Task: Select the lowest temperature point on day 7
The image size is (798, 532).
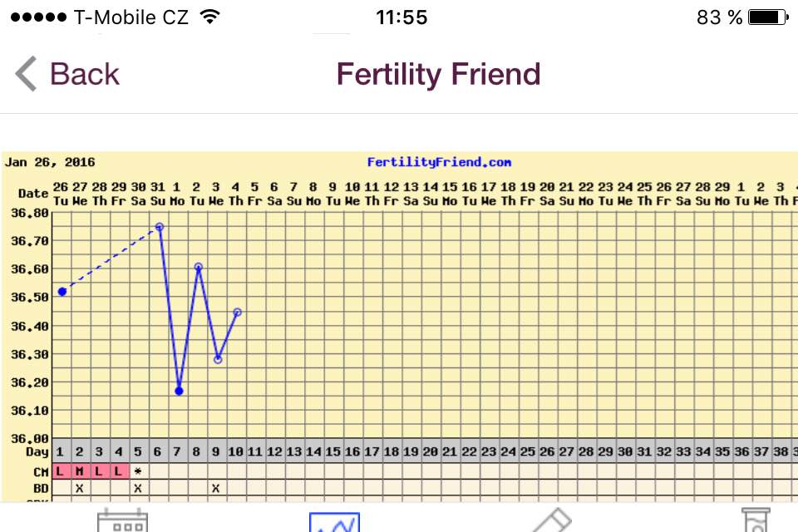Action: point(179,391)
